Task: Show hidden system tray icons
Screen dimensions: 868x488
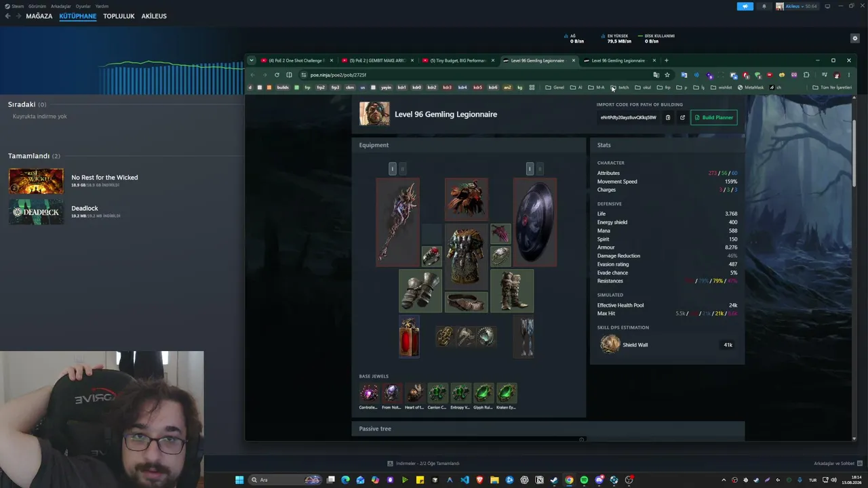Action: tap(724, 480)
